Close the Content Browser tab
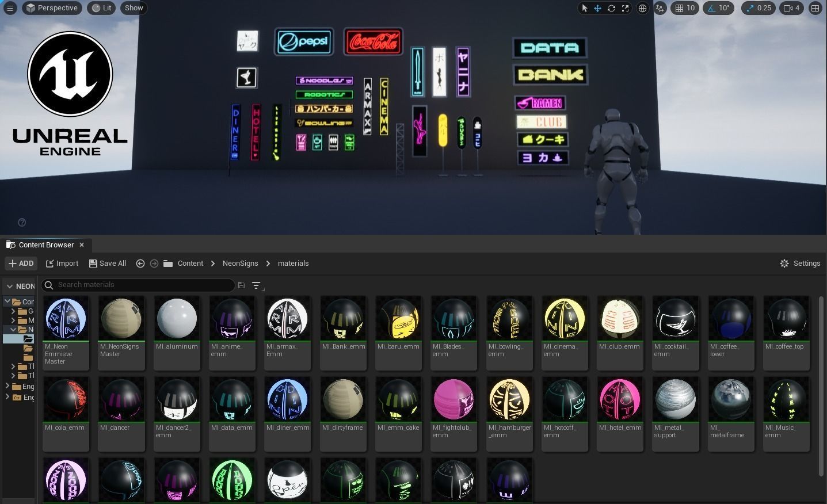The image size is (827, 504). coord(82,245)
